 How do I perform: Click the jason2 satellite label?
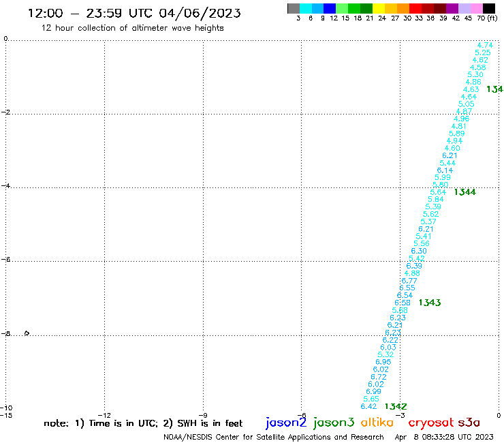tap(286, 423)
